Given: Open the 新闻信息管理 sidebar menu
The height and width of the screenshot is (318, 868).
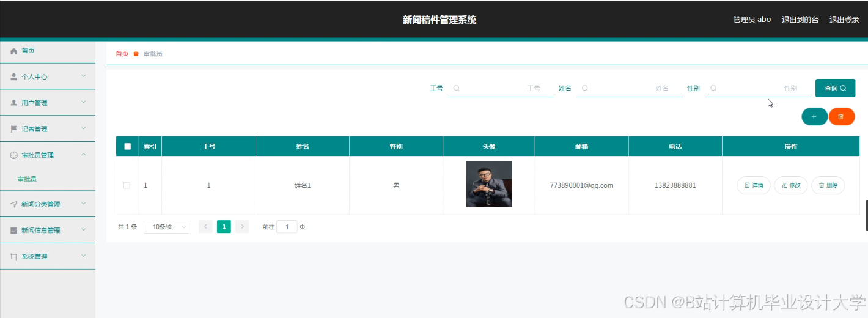Looking at the screenshot, I should point(48,231).
